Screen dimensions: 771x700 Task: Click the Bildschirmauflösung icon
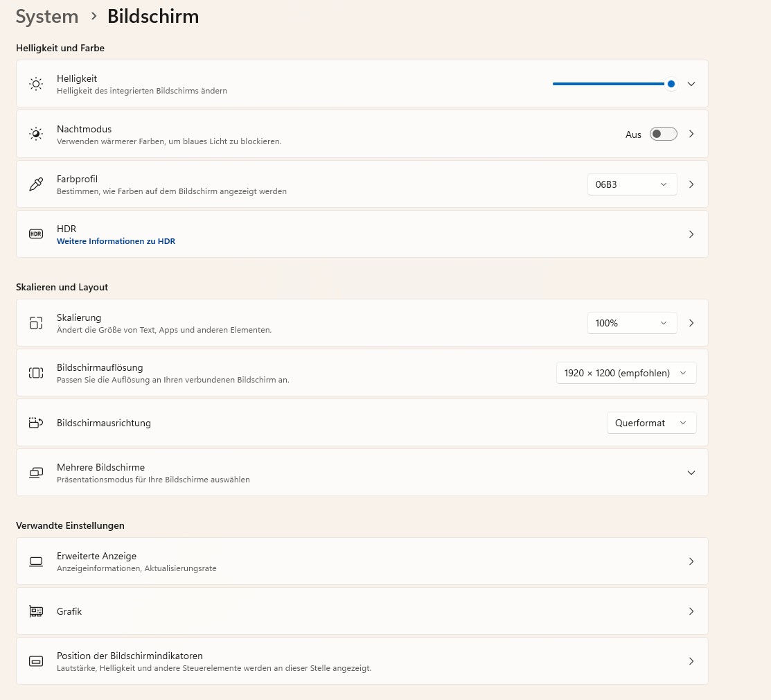[x=36, y=373]
